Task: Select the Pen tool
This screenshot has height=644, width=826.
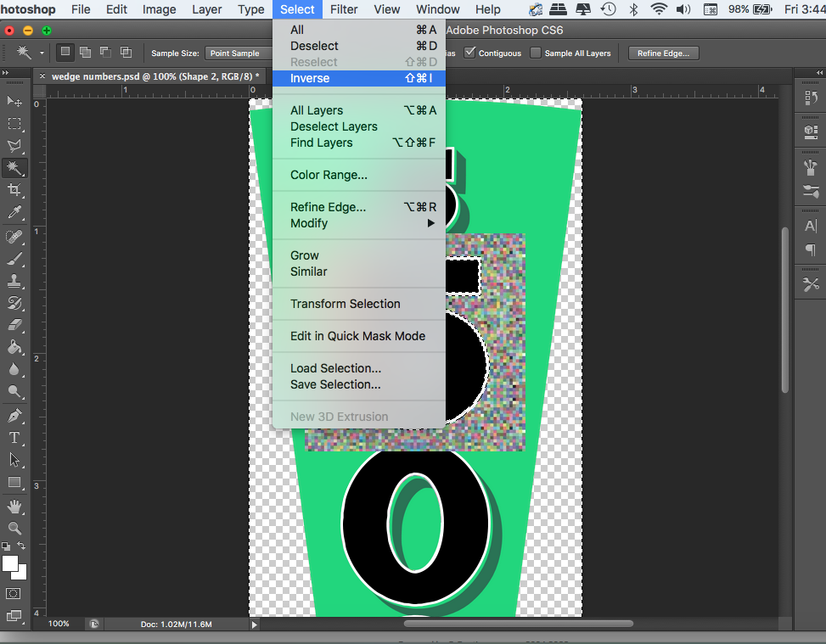Action: 14,416
